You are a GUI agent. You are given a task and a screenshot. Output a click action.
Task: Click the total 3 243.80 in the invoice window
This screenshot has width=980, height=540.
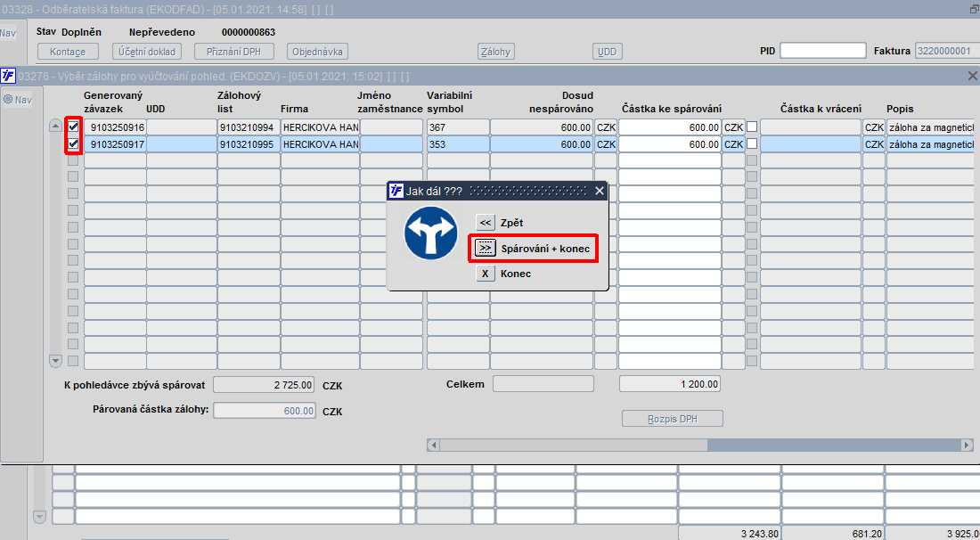point(730,533)
